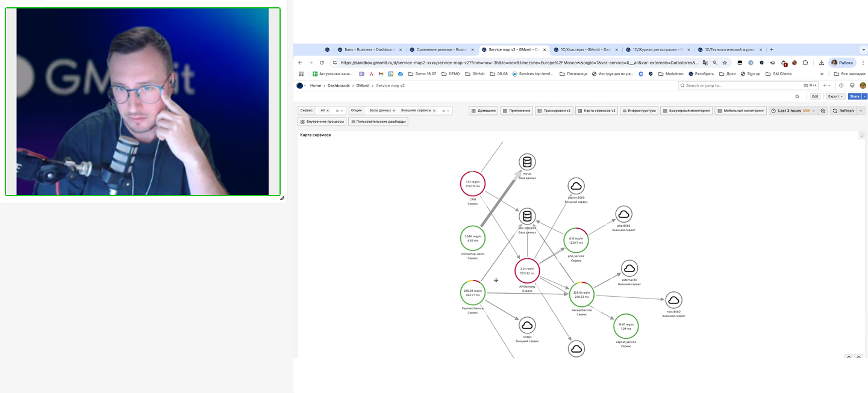Select the aspnet_service node circle
Image resolution: width=868 pixels, height=393 pixels.
coord(626,326)
